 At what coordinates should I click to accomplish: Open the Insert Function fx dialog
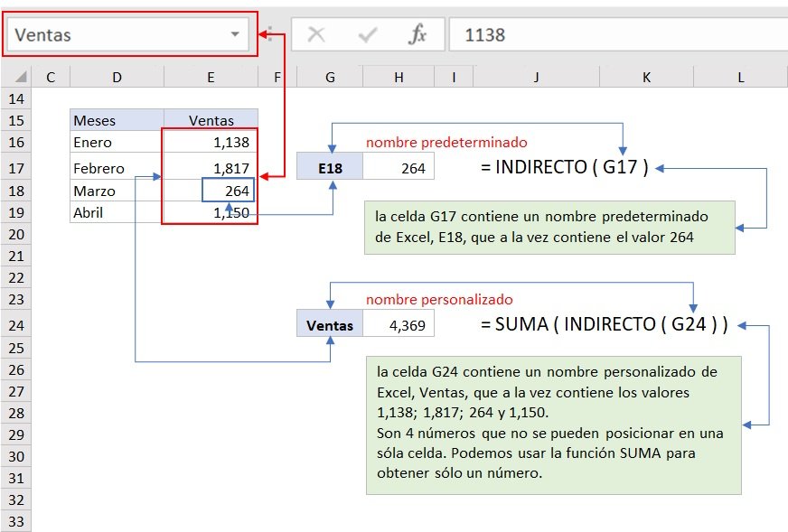(x=417, y=35)
